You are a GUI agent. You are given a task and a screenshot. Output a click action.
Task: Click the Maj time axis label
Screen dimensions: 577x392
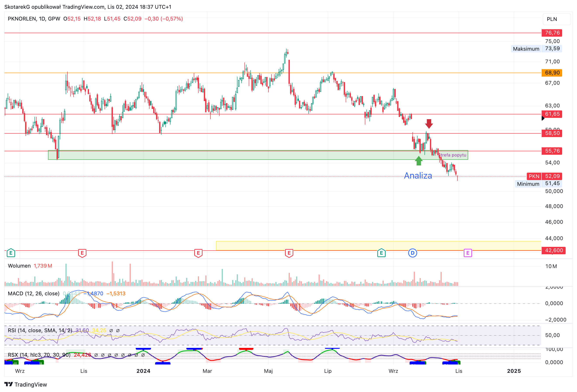tap(268, 371)
